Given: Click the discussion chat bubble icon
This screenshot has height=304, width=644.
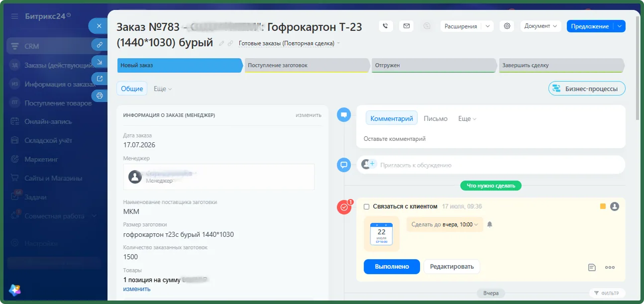Looking at the screenshot, I should [343, 165].
